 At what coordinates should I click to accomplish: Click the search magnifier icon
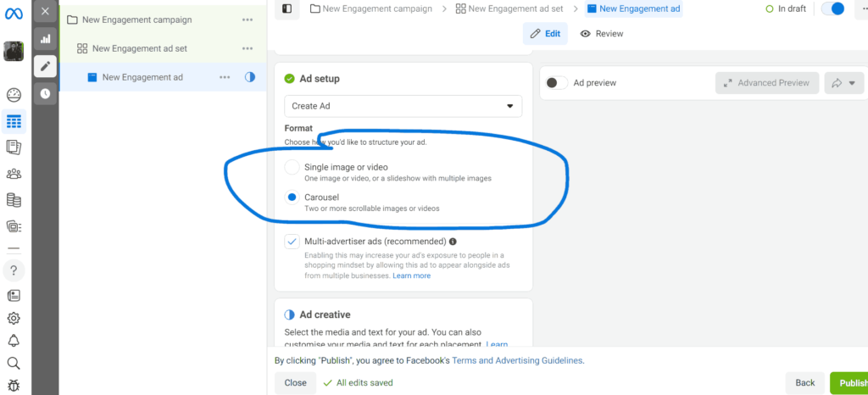14,364
